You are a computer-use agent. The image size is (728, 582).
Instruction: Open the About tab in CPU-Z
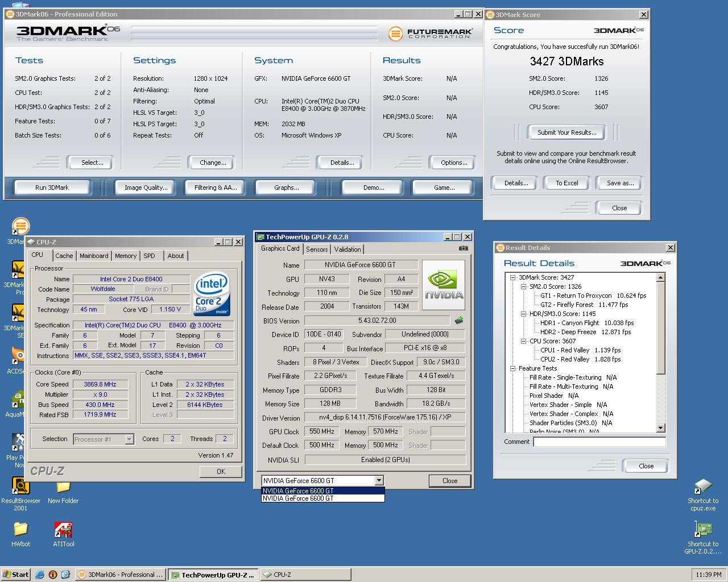click(176, 256)
